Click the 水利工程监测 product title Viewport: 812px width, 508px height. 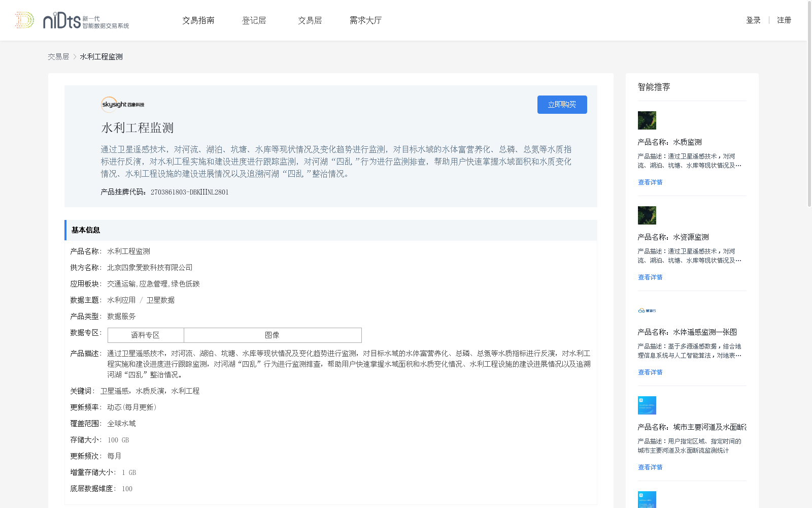(x=138, y=128)
